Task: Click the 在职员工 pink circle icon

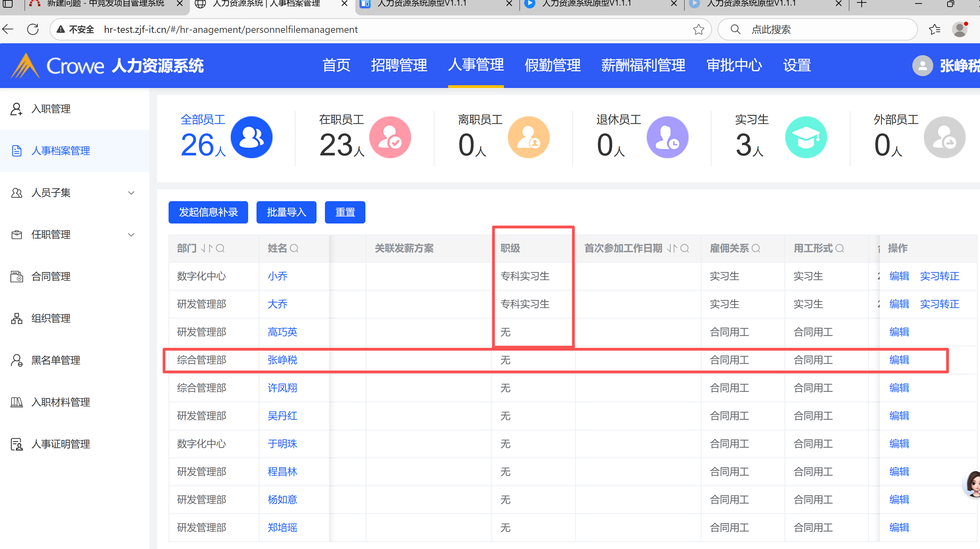Action: pos(390,138)
